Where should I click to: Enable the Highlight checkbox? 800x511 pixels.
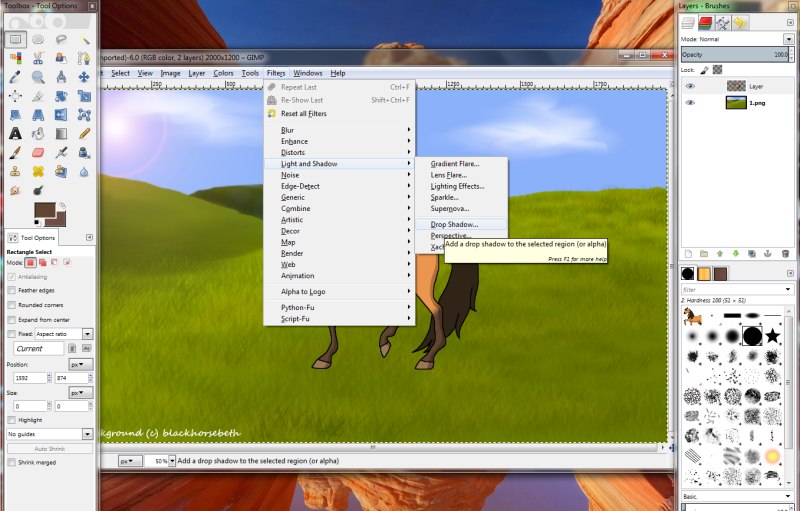11,420
